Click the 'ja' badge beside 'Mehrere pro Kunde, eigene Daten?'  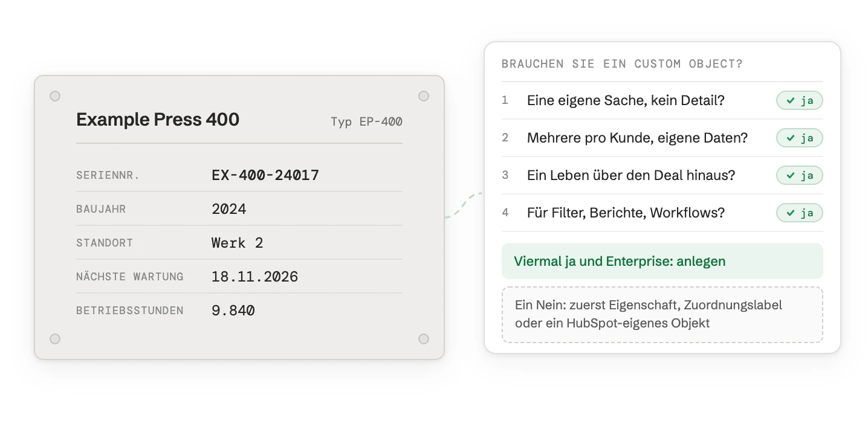coord(799,138)
